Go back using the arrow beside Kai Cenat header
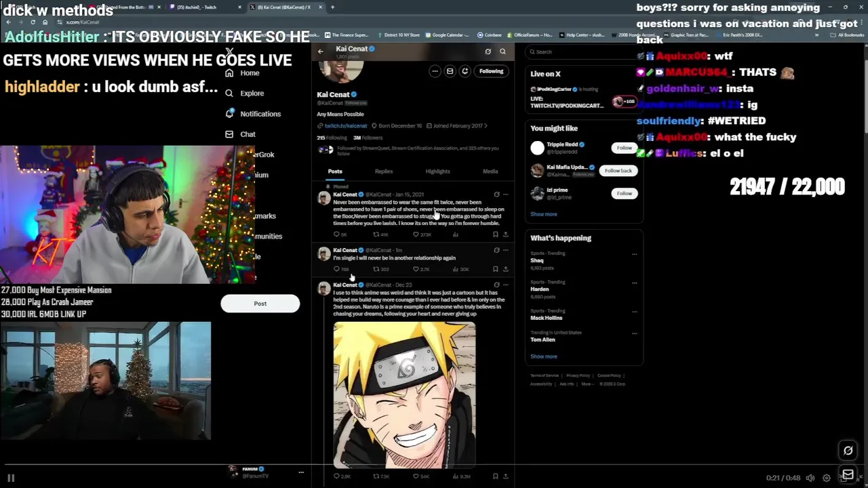The image size is (868, 488). (x=321, y=52)
